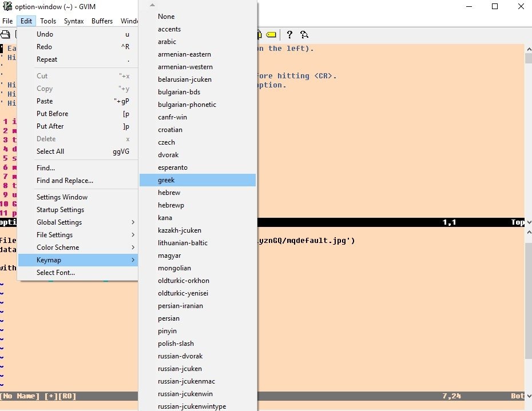Select arabic keymap
The width and height of the screenshot is (532, 411).
pos(197,42)
